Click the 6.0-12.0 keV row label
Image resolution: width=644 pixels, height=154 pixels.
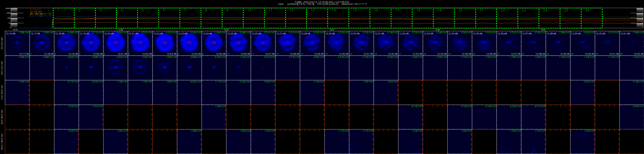tap(2, 68)
